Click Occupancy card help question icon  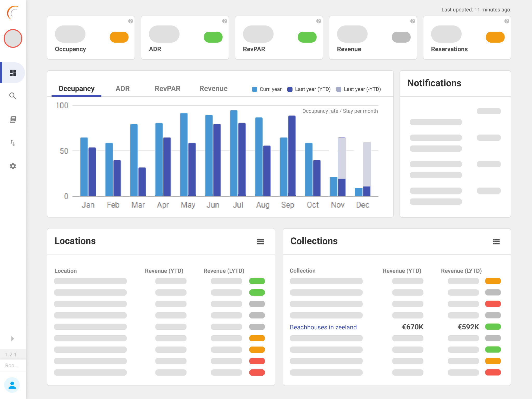coord(131,21)
